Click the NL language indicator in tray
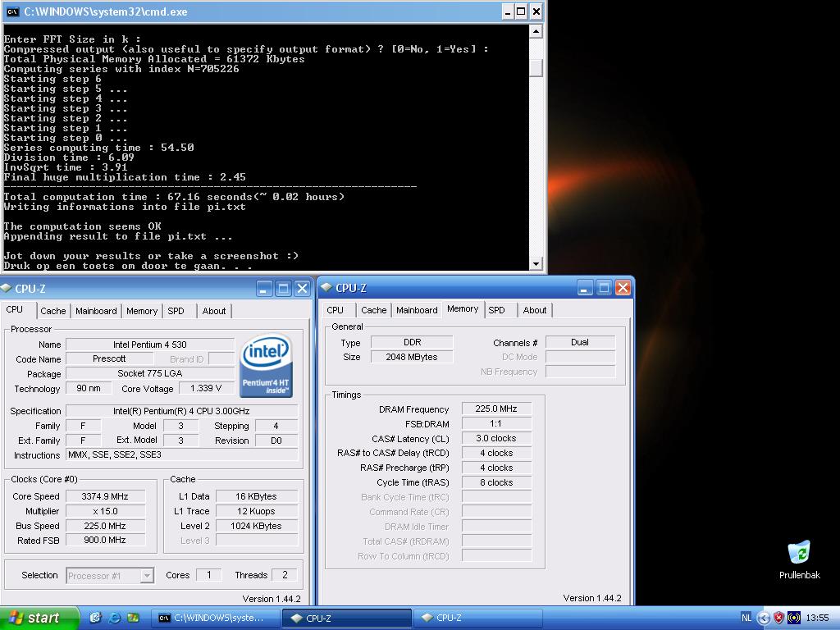Viewport: 840px width, 630px height. click(x=746, y=618)
